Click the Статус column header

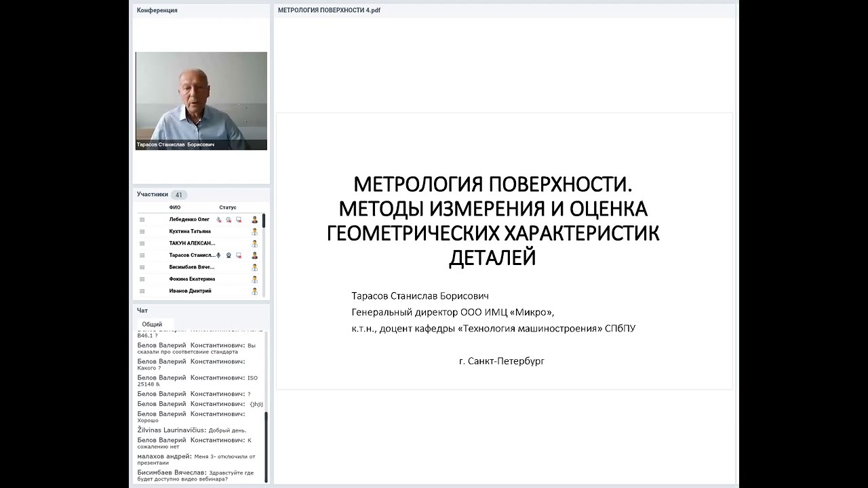point(228,207)
